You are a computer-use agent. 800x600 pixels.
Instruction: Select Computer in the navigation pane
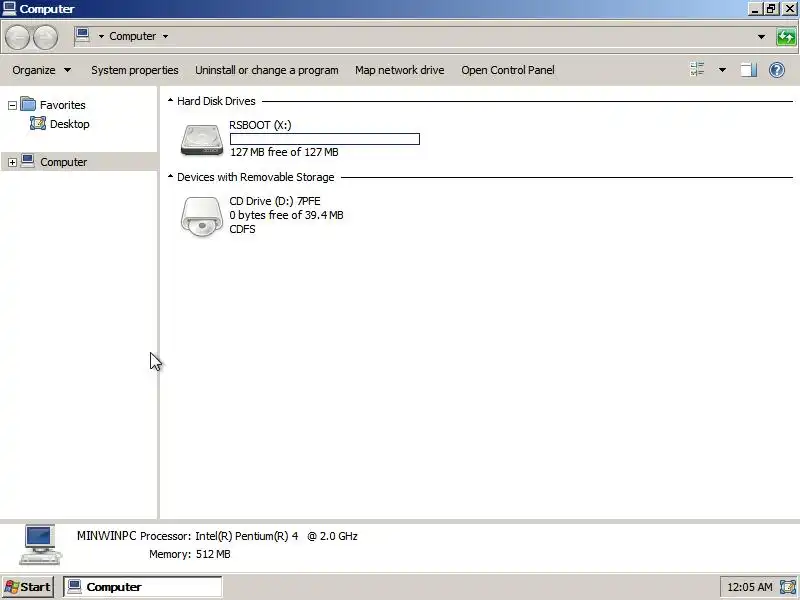point(63,162)
